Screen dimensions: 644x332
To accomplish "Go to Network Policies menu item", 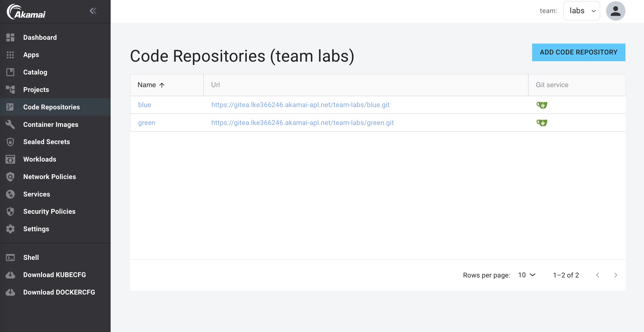I will [x=50, y=177].
